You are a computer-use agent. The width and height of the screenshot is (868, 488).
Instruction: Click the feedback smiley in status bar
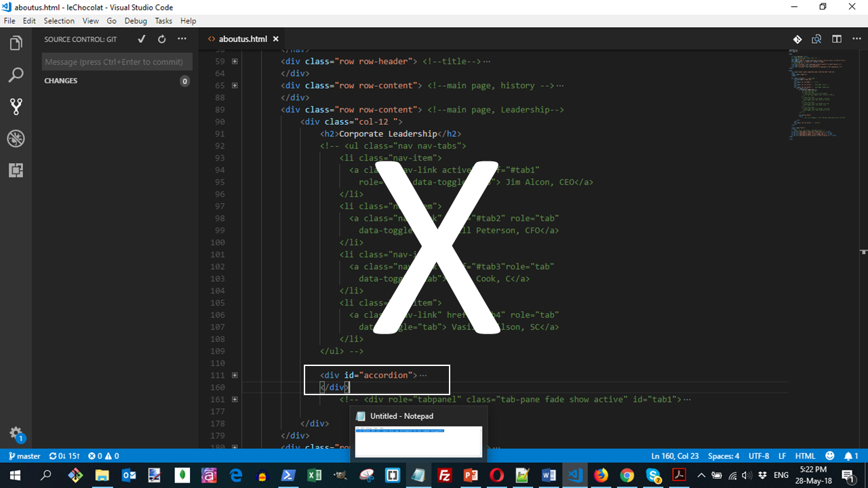[x=830, y=456]
